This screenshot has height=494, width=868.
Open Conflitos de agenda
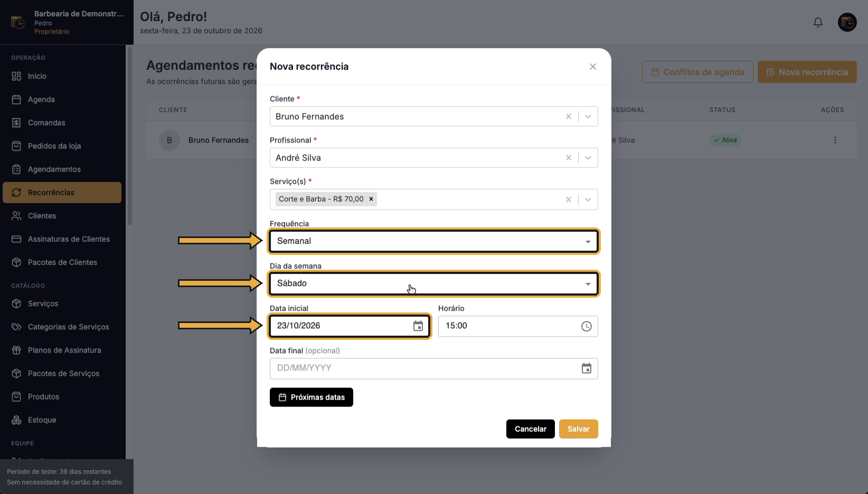(x=697, y=72)
